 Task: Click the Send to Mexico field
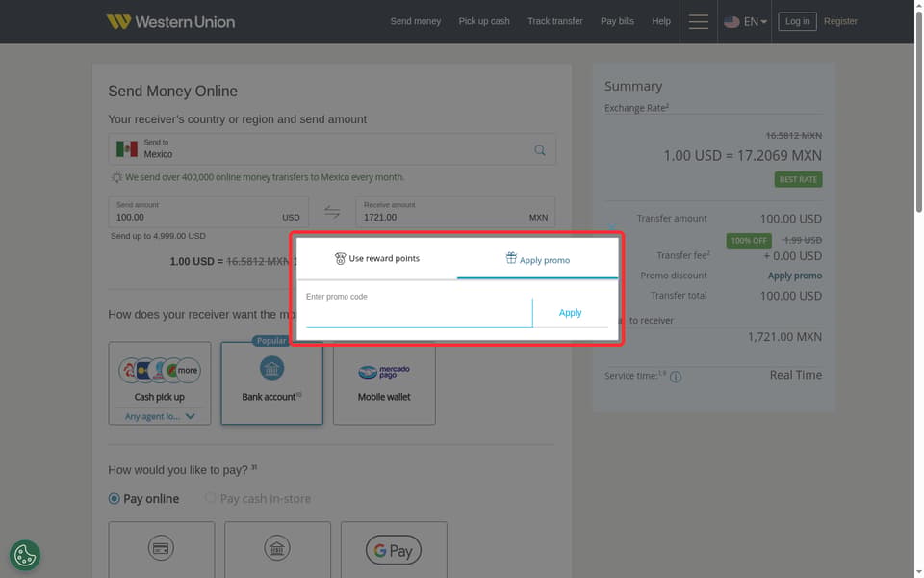[332, 148]
